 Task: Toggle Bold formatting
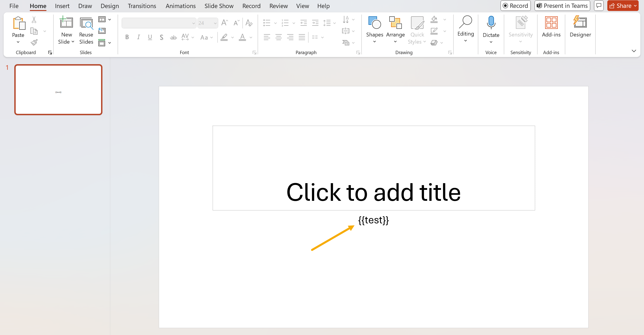tap(127, 37)
